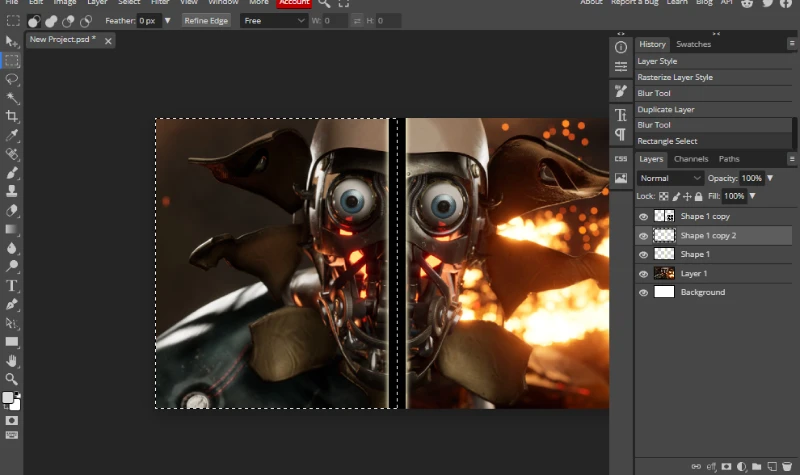Open the Info panel icon
Viewport: 800px width, 475px height.
621,47
